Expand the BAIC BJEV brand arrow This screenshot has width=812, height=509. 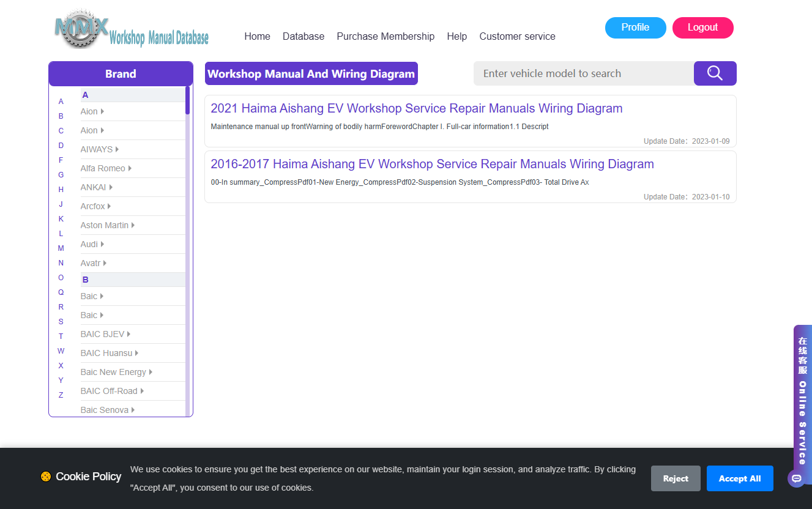tap(129, 334)
